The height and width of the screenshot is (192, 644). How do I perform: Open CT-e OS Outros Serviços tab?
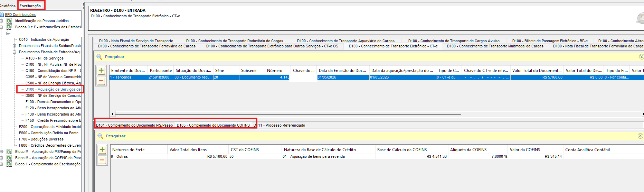[x=272, y=46]
